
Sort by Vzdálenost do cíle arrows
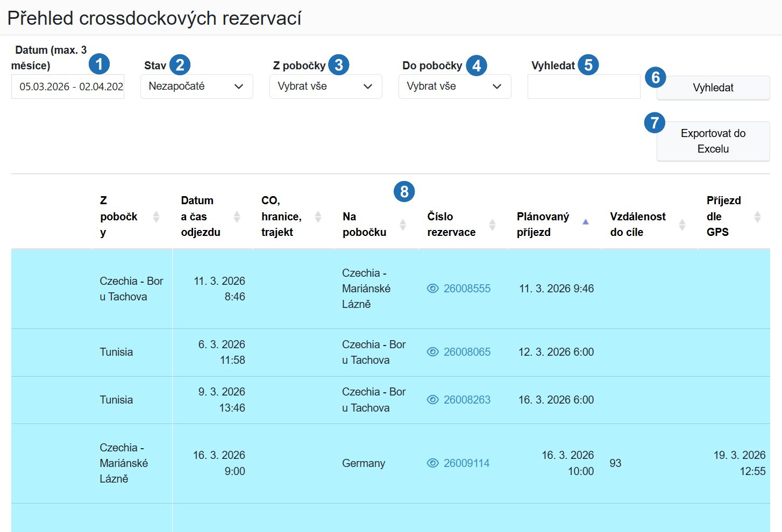[682, 225]
